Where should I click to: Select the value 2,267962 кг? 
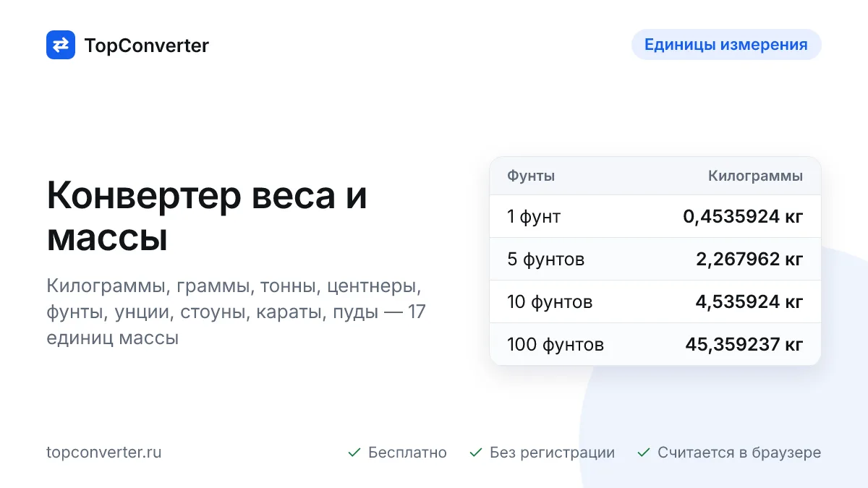(x=749, y=259)
